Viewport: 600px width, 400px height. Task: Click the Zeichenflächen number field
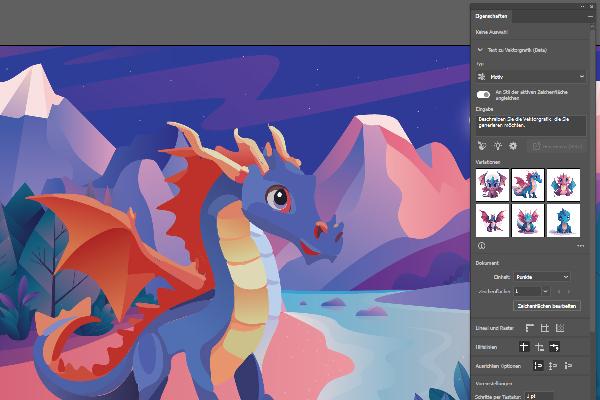pos(527,292)
